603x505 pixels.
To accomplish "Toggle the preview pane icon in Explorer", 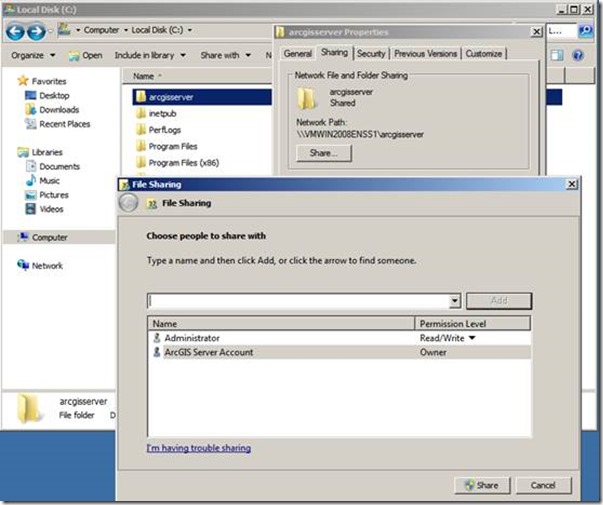I will (556, 55).
